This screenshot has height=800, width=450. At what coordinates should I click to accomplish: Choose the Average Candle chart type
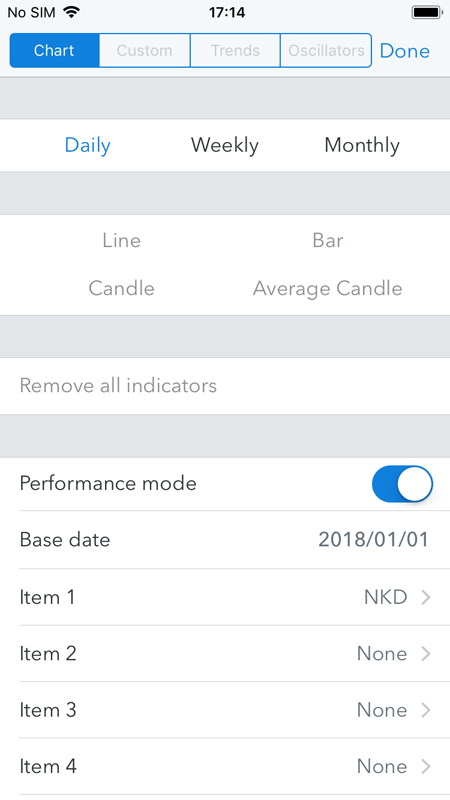(x=328, y=289)
